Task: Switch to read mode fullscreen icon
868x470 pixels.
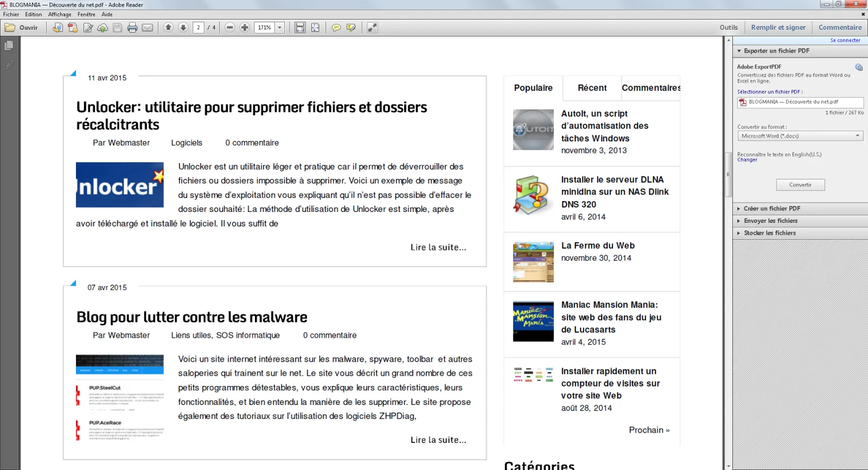Action: click(372, 28)
